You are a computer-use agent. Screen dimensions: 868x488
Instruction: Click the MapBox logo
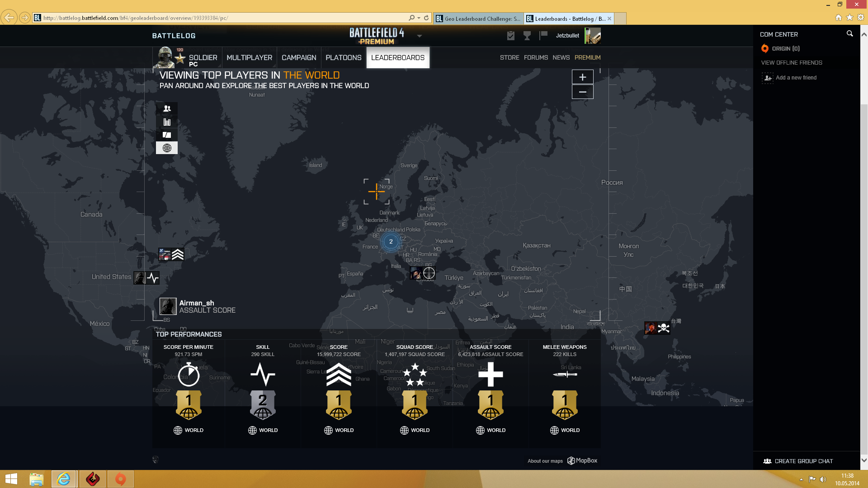tap(582, 460)
